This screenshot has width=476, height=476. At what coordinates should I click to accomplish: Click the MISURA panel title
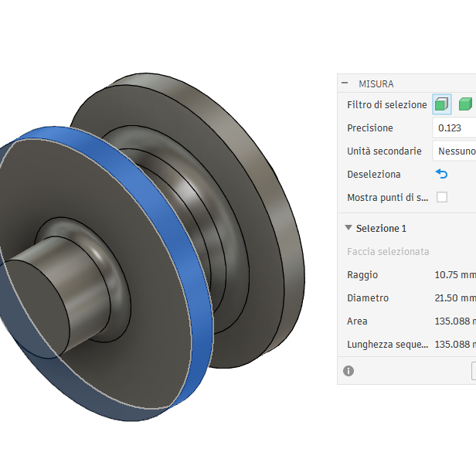(x=376, y=83)
